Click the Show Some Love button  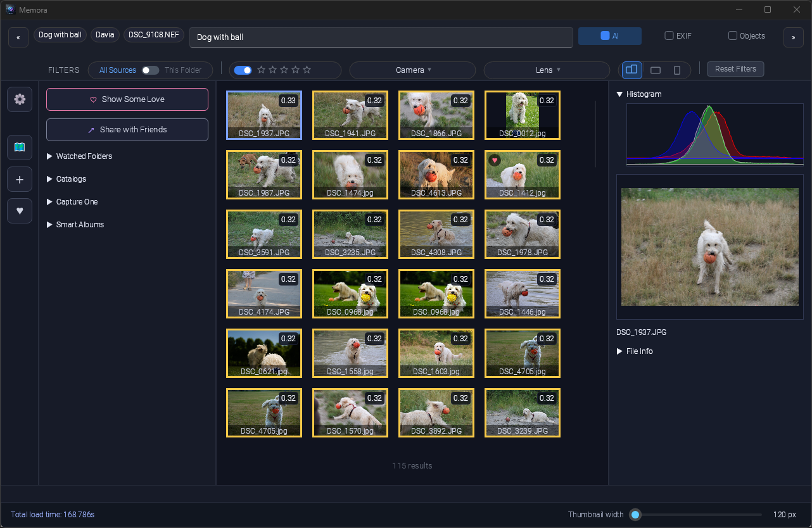click(x=127, y=99)
